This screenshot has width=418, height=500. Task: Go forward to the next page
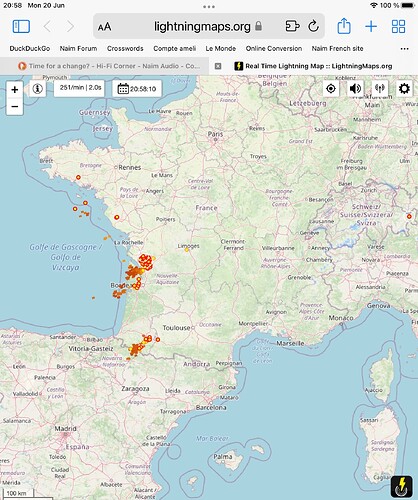pos(70,26)
